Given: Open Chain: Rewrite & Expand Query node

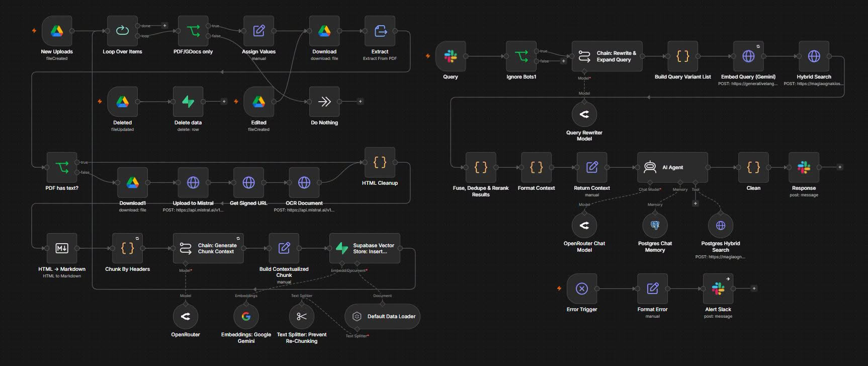Looking at the screenshot, I should [607, 56].
